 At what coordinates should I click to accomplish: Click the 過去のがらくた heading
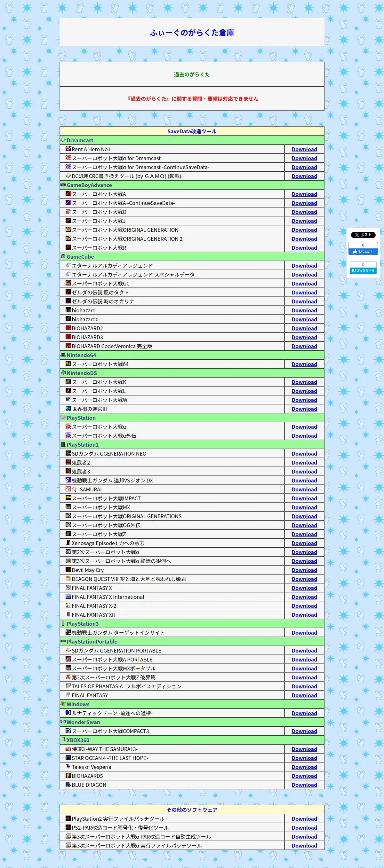pos(192,74)
